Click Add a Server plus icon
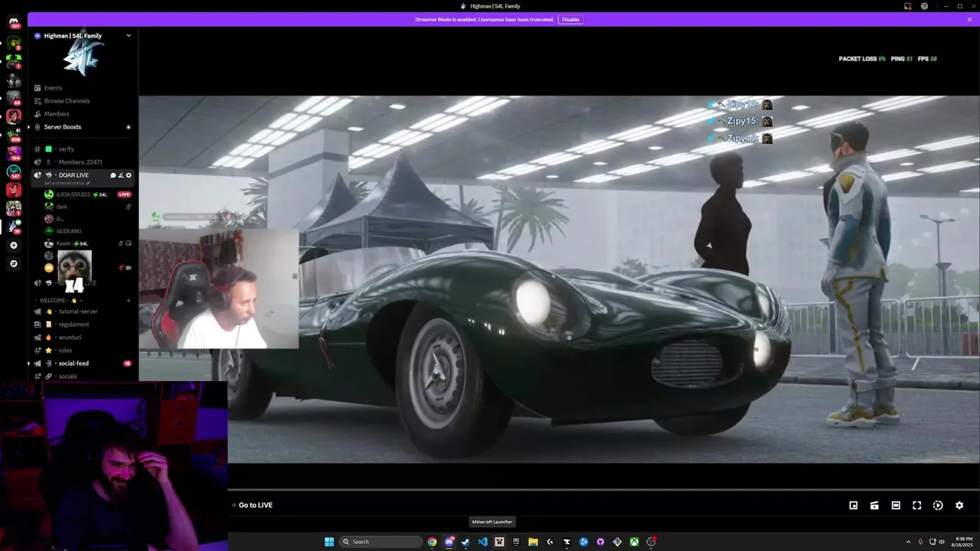 [13, 246]
